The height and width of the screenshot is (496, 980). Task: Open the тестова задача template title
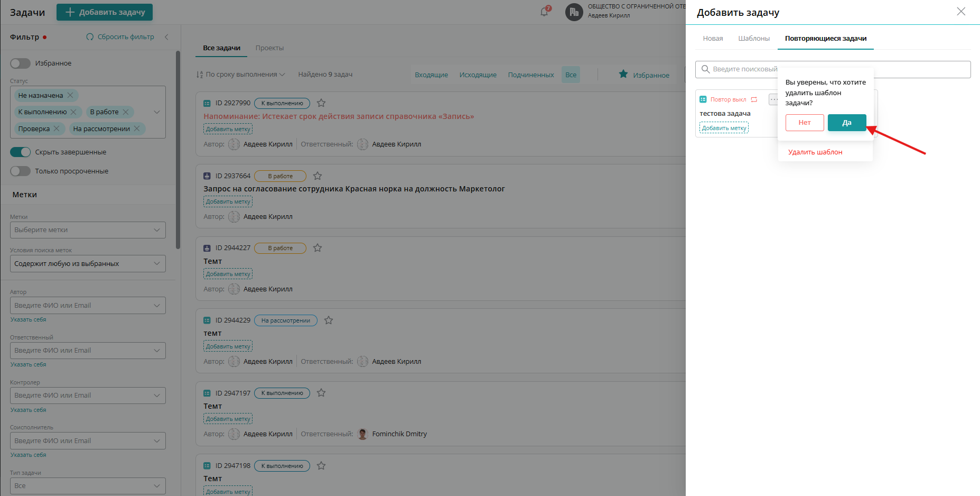pos(725,114)
